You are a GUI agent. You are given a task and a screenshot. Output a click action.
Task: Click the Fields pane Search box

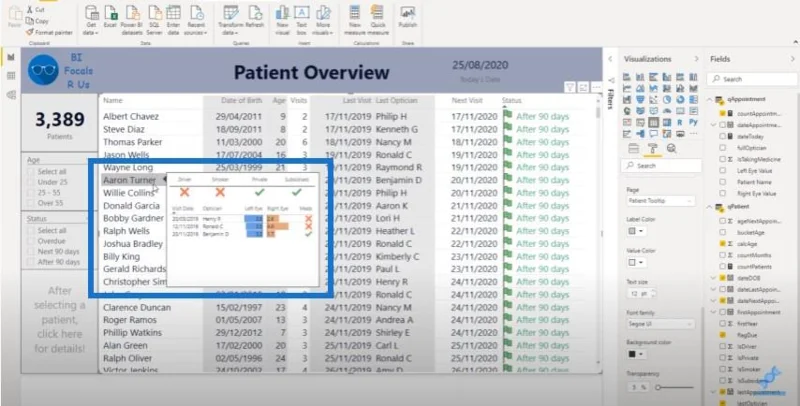pyautogui.click(x=752, y=79)
